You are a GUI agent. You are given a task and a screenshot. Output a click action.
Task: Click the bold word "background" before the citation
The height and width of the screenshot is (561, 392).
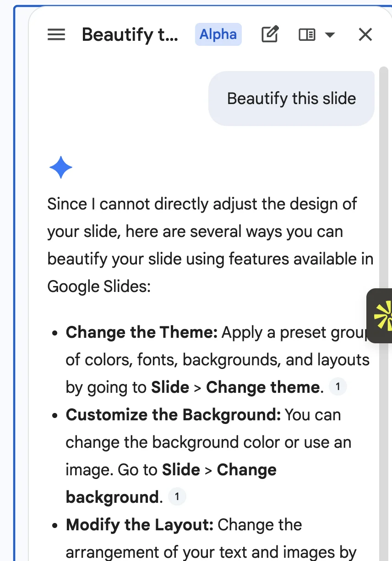(112, 497)
